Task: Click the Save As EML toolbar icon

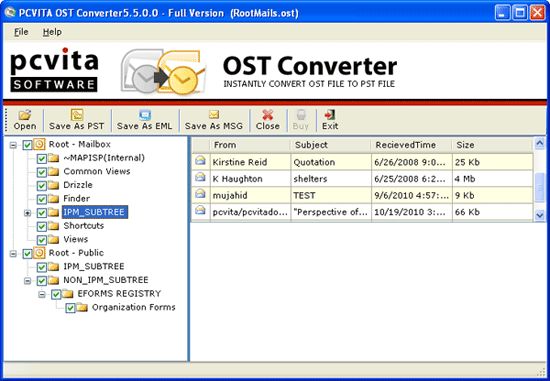Action: (x=145, y=115)
